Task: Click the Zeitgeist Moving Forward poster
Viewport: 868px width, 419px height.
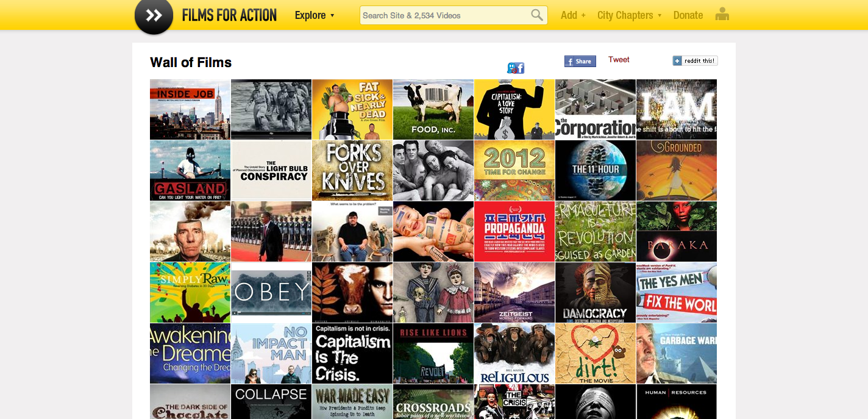Action: pos(514,292)
